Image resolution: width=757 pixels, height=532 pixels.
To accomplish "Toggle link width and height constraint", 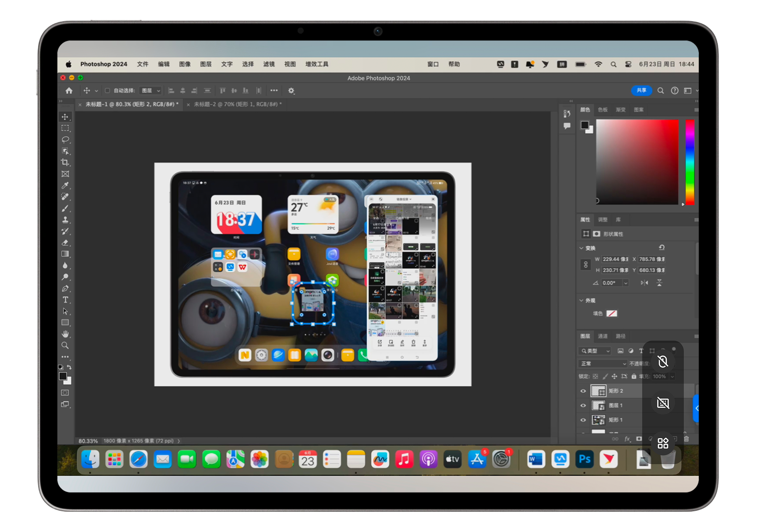I will (586, 265).
